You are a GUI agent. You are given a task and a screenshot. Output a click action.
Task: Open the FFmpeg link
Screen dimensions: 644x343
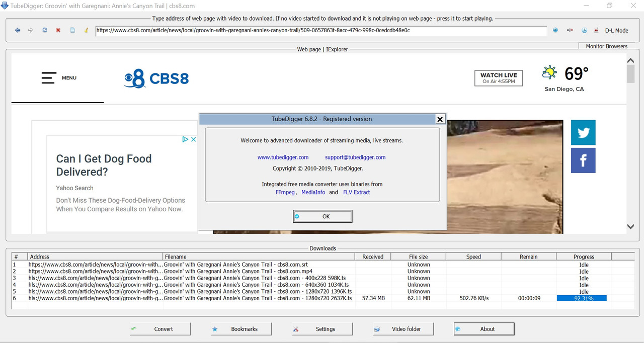click(x=285, y=192)
